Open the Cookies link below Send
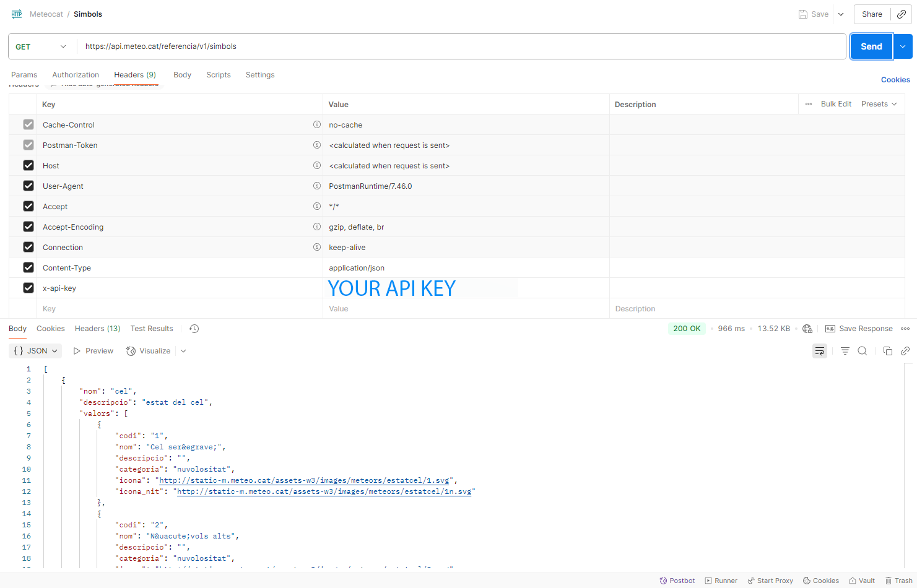 [895, 80]
